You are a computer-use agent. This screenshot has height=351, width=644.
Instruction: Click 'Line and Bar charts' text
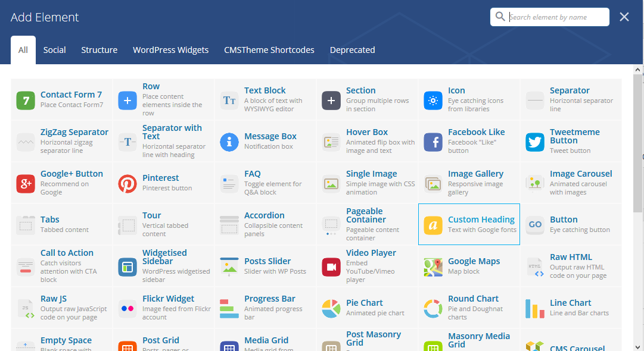579,313
